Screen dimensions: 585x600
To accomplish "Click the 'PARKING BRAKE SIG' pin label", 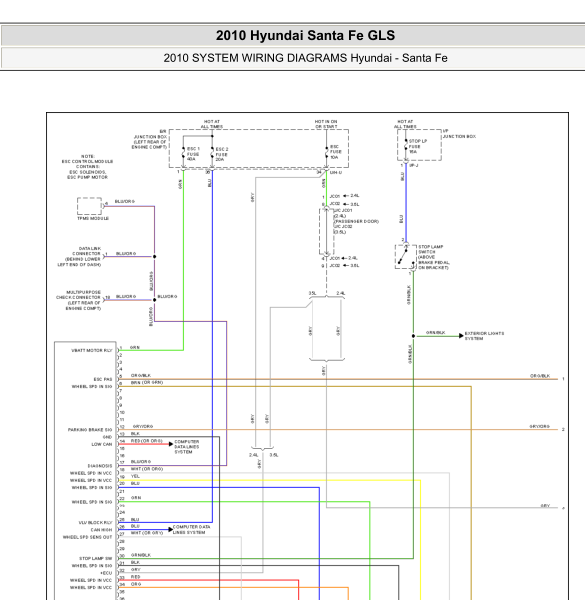I will click(90, 430).
